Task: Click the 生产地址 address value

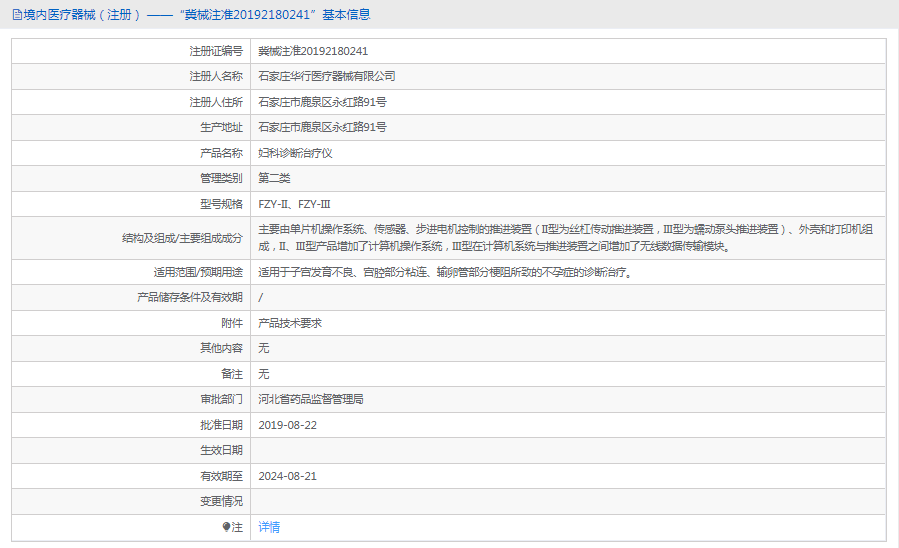Action: coord(322,127)
